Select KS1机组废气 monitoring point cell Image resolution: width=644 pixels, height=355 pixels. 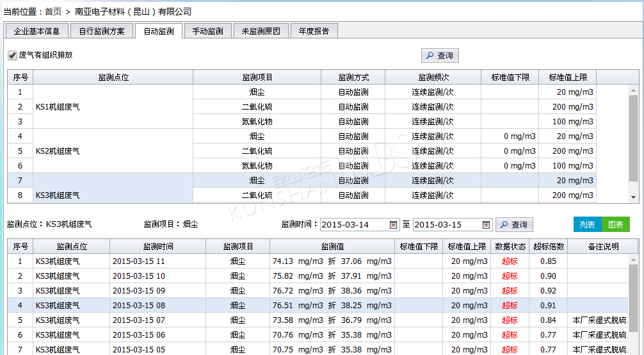[113, 106]
